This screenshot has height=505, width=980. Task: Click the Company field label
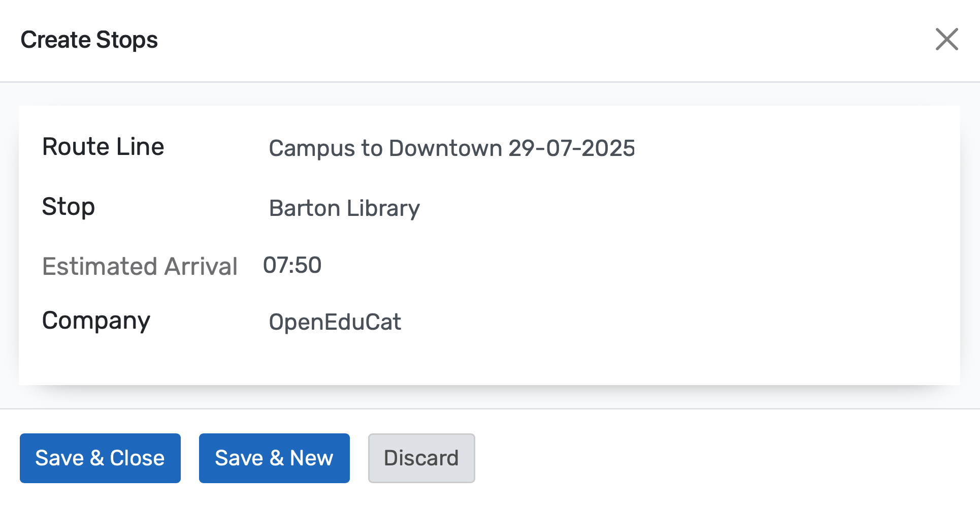[96, 320]
